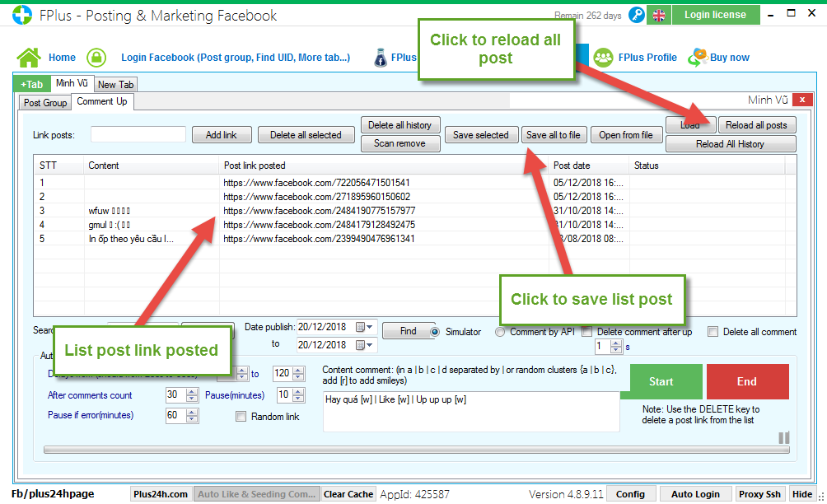Click the bottom progress bar

point(417,450)
